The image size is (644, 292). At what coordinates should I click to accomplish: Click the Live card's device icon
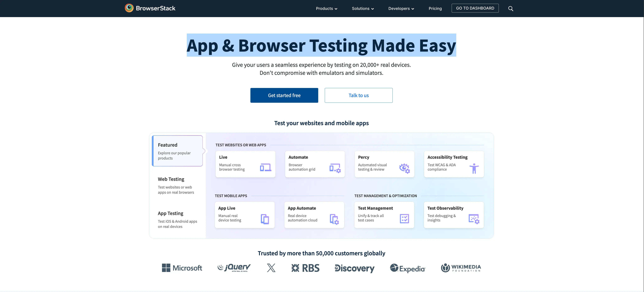click(x=265, y=167)
